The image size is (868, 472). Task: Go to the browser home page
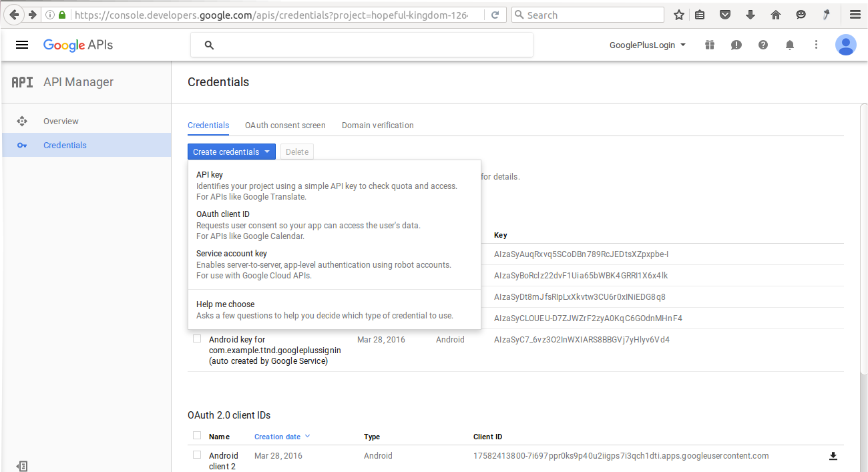point(776,15)
